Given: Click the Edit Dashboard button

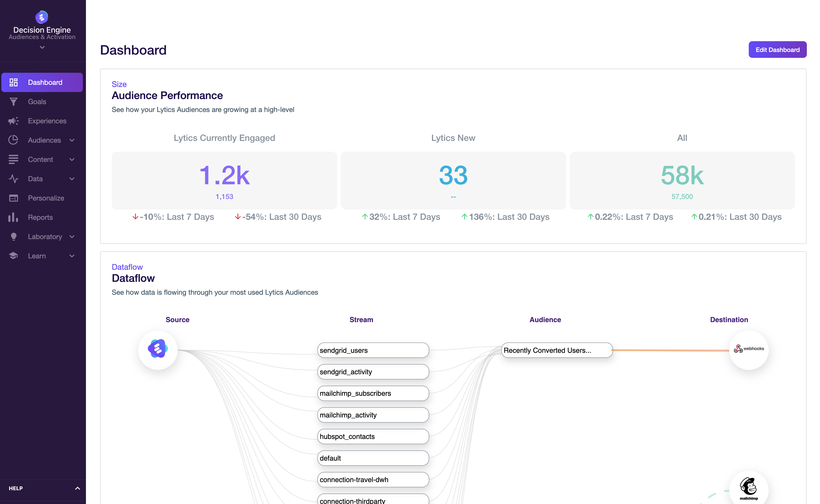Looking at the screenshot, I should click(777, 50).
